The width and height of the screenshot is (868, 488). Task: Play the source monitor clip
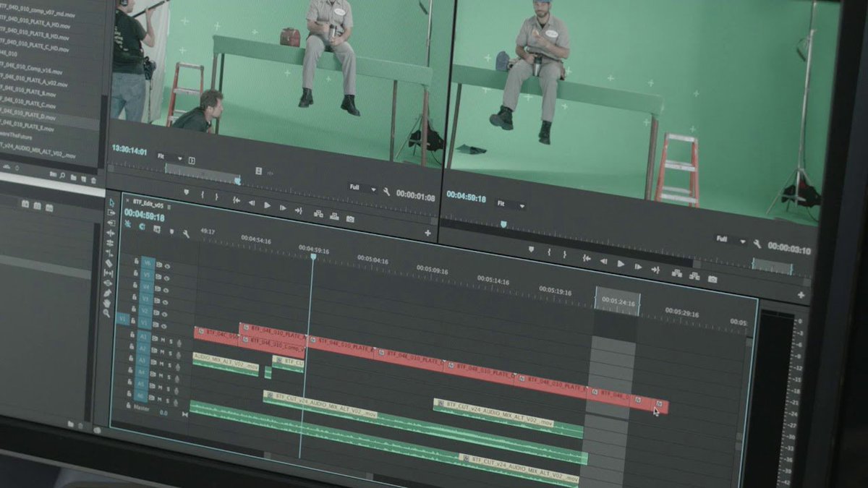pyautogui.click(x=267, y=205)
